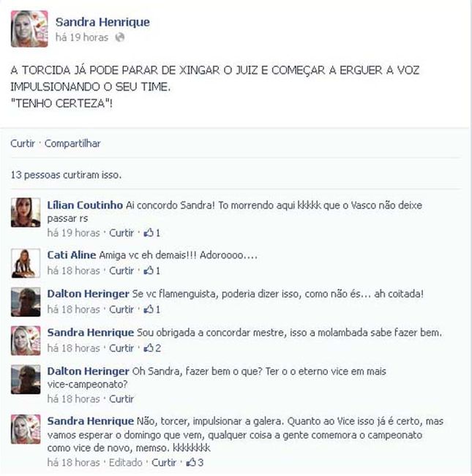Click thumbs-up icon showing 3 likes
472x476 pixels.
coord(191,462)
